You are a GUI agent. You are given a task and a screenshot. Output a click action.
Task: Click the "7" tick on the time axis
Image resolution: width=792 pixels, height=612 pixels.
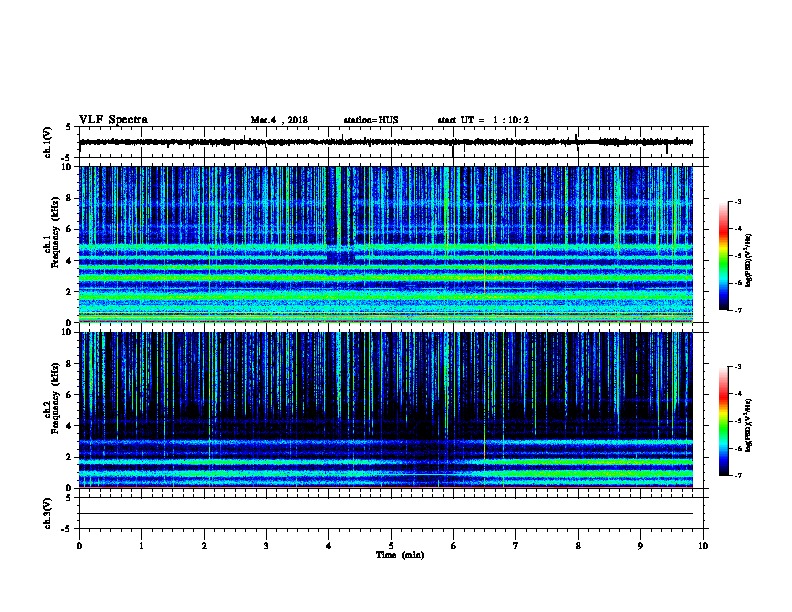pos(516,545)
